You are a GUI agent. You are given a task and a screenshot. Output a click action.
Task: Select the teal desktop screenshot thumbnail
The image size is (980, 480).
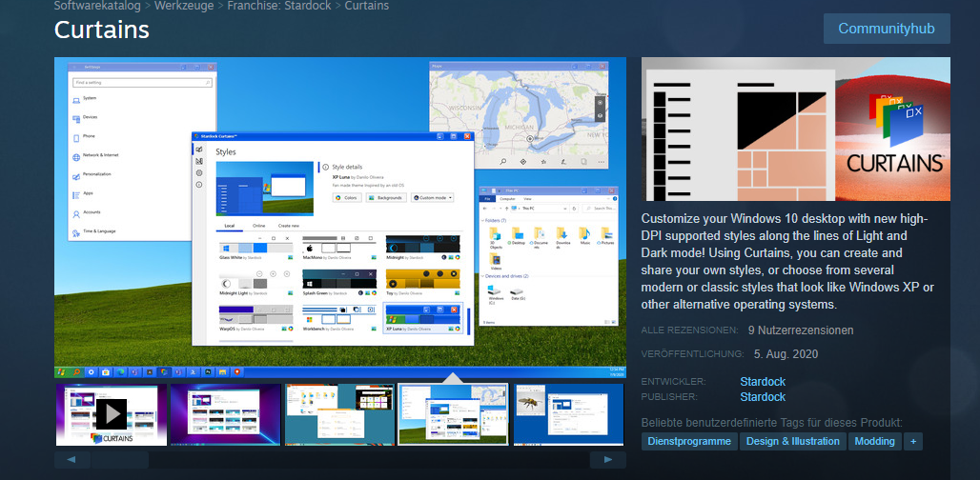coord(340,414)
